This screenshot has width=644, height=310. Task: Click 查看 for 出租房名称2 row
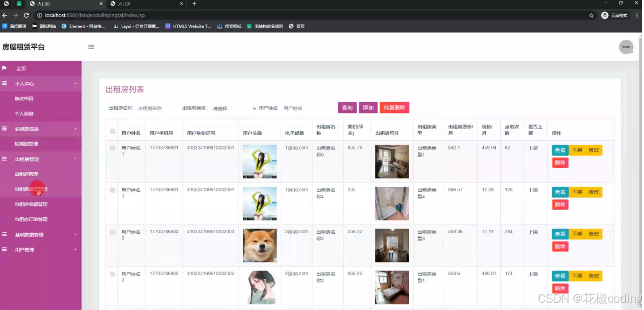[x=560, y=276]
